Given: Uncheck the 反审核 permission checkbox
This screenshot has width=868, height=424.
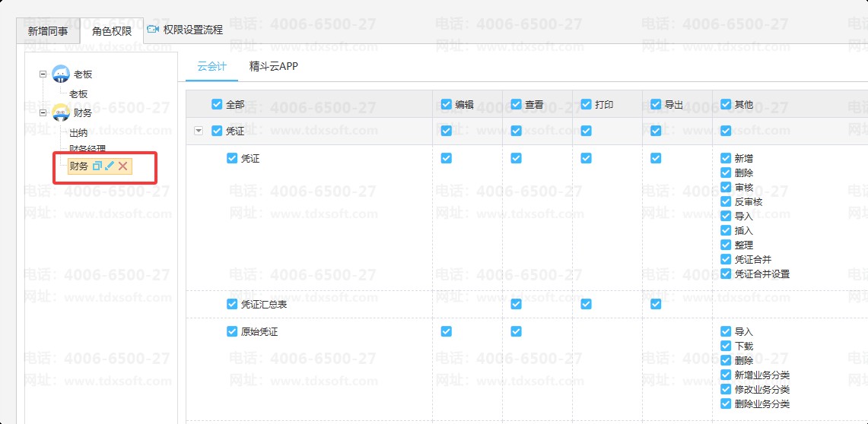Looking at the screenshot, I should pyautogui.click(x=726, y=202).
